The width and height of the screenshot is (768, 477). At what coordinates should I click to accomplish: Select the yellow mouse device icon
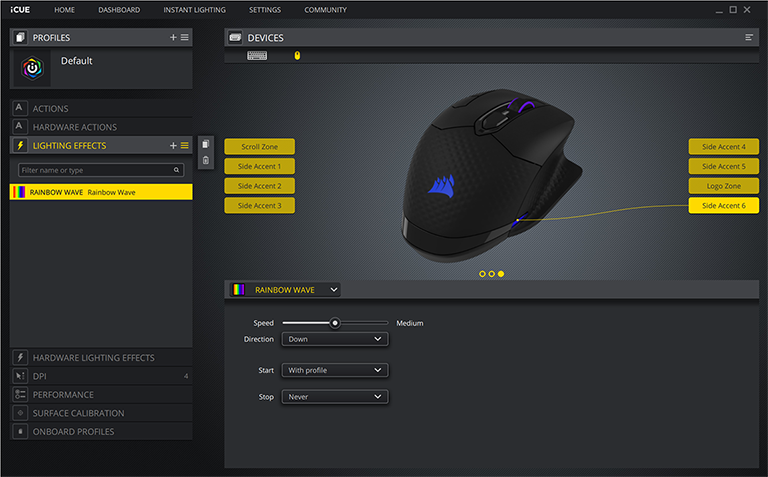coord(297,55)
